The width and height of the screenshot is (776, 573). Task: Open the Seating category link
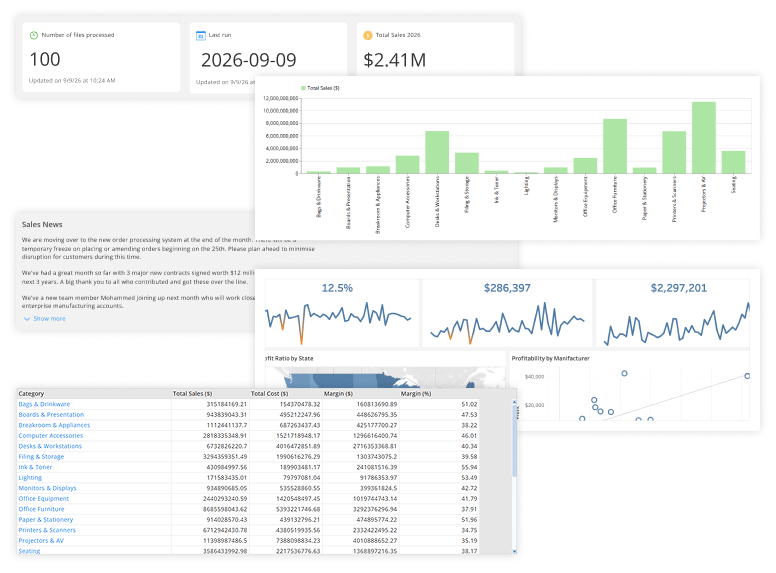[29, 551]
